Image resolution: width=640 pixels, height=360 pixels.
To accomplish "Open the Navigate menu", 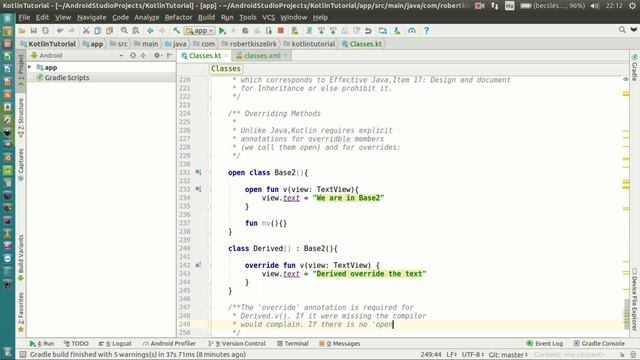I will pyautogui.click(x=91, y=18).
